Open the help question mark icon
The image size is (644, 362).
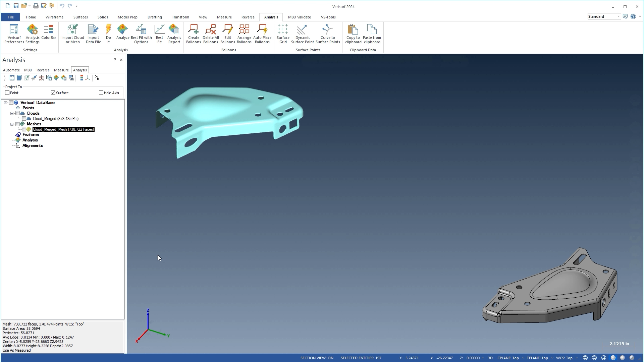pyautogui.click(x=633, y=16)
